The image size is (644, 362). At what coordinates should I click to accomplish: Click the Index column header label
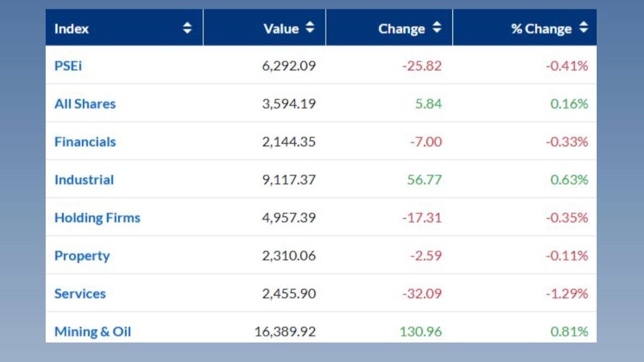tap(72, 29)
